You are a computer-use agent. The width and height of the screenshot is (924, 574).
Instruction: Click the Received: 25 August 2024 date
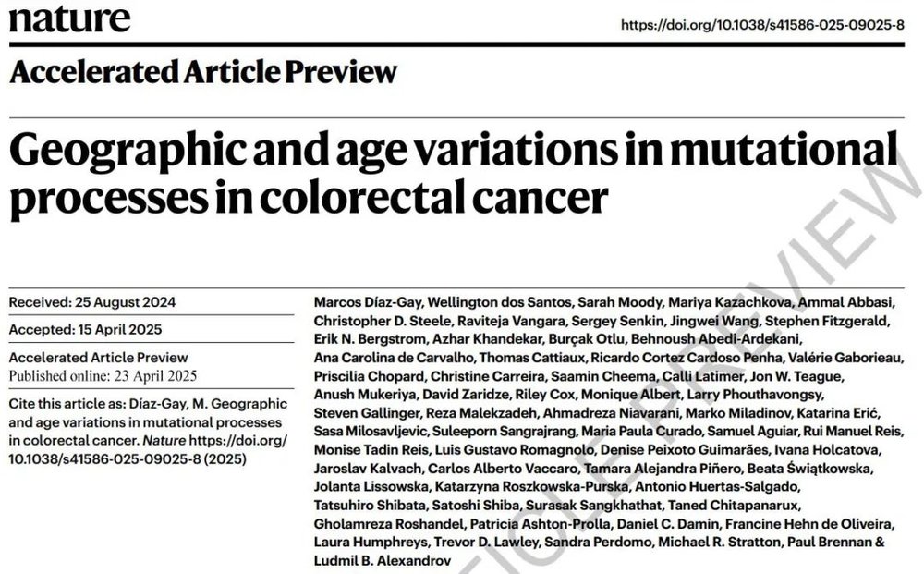coord(92,302)
